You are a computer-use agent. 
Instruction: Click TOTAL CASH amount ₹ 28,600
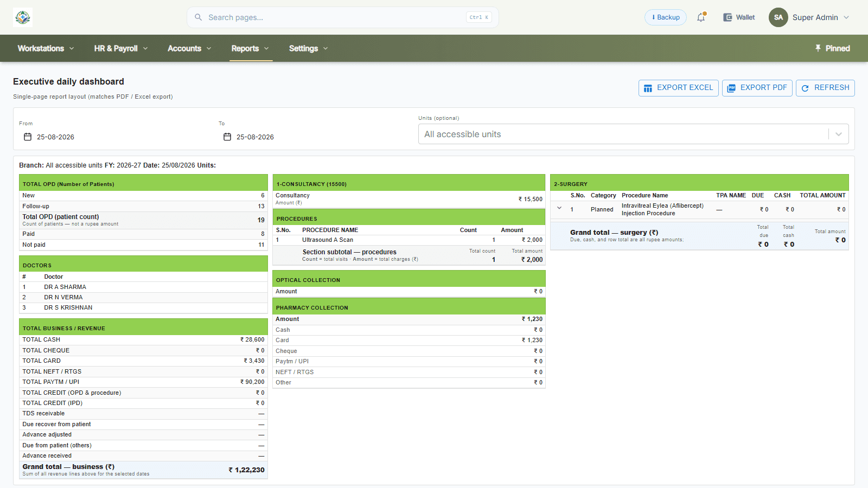click(x=252, y=339)
